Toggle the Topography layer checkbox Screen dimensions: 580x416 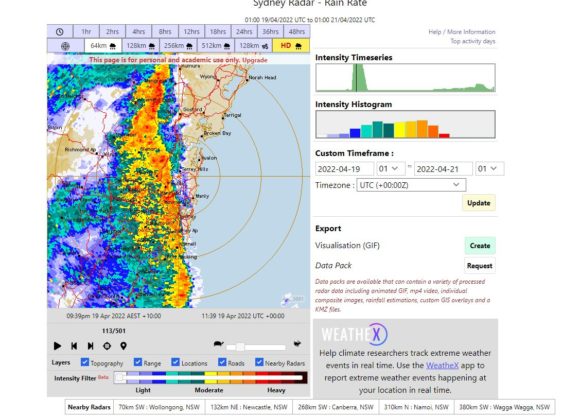coord(85,362)
